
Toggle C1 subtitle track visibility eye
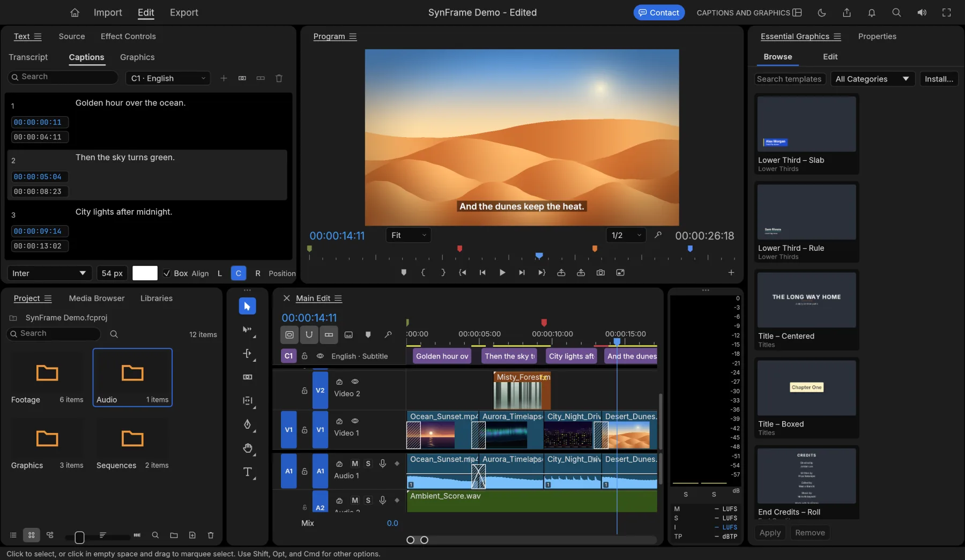tap(320, 356)
